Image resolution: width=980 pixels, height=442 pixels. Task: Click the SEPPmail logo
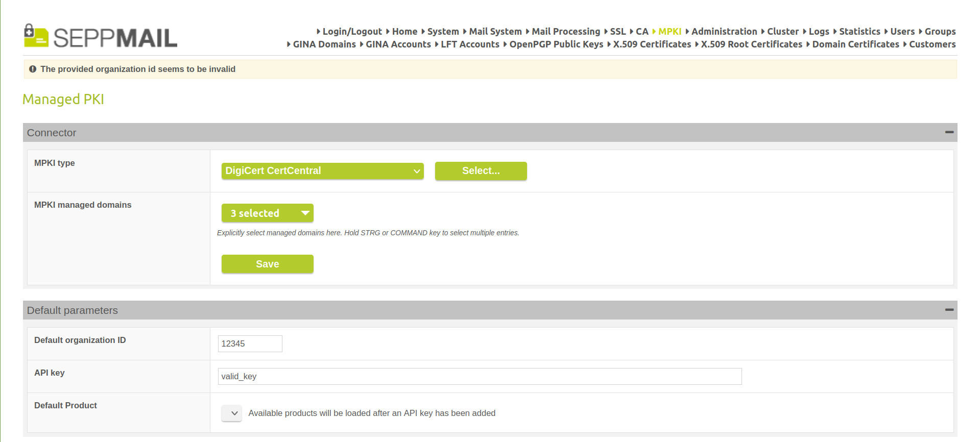tap(101, 36)
